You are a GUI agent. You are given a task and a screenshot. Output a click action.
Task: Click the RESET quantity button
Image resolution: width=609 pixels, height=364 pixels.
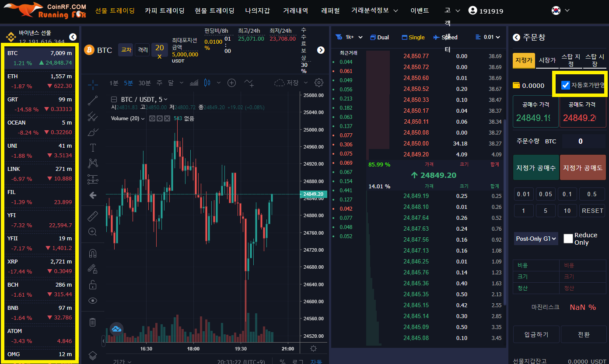tap(592, 211)
